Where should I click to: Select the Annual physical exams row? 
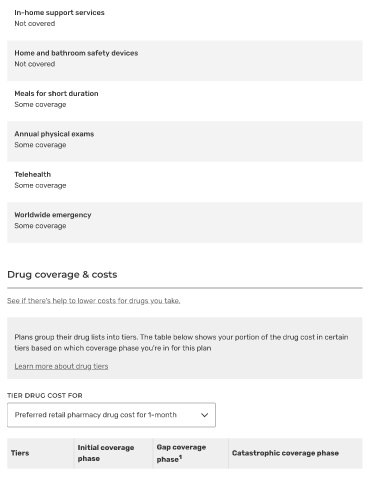tap(185, 141)
